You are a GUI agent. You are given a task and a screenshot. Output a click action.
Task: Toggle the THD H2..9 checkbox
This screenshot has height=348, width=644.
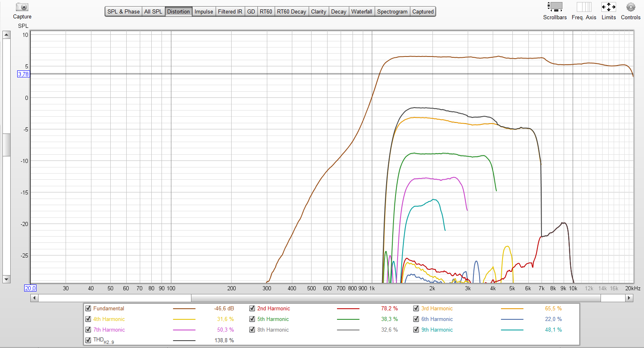pos(88,340)
